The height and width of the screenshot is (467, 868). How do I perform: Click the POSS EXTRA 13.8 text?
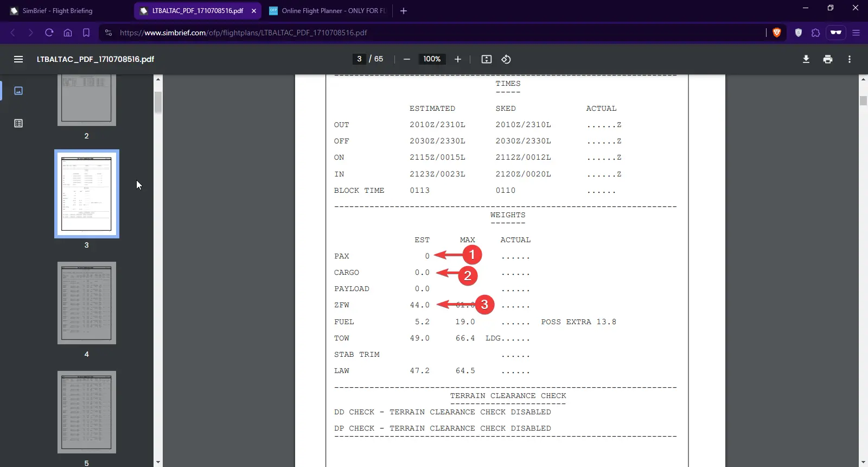coord(579,322)
